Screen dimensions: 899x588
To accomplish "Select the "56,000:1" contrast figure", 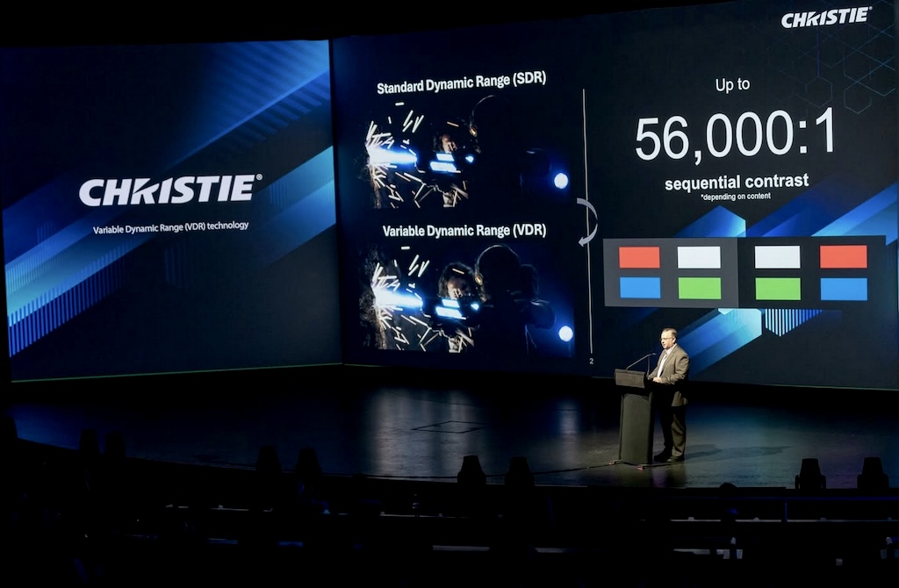I will point(735,135).
